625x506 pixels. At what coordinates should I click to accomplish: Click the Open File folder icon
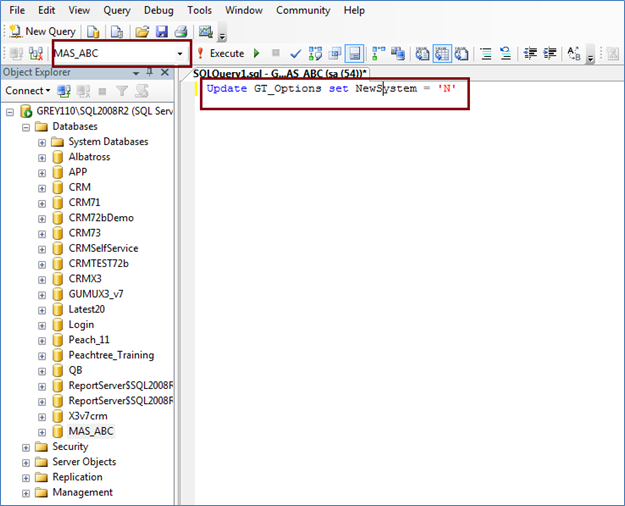142,32
